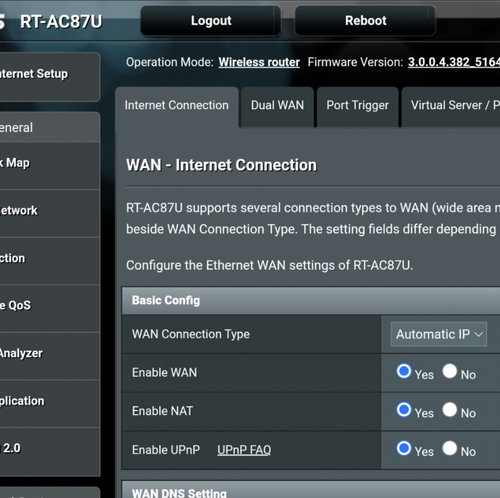
Task: Open the UPnP FAQ link
Action: point(244,450)
